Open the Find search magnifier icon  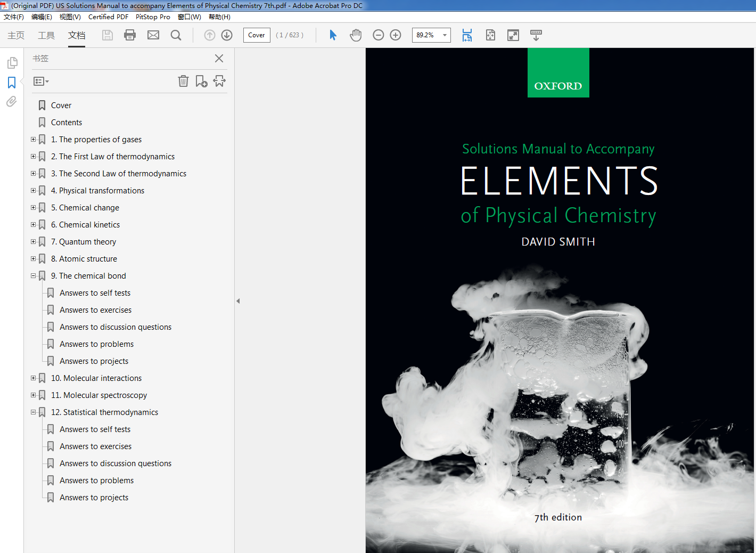coord(176,35)
